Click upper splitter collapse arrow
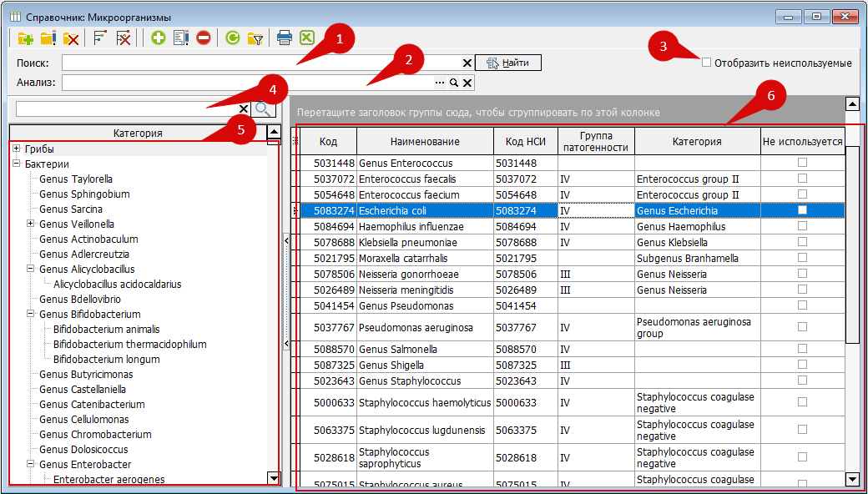 tap(286, 239)
